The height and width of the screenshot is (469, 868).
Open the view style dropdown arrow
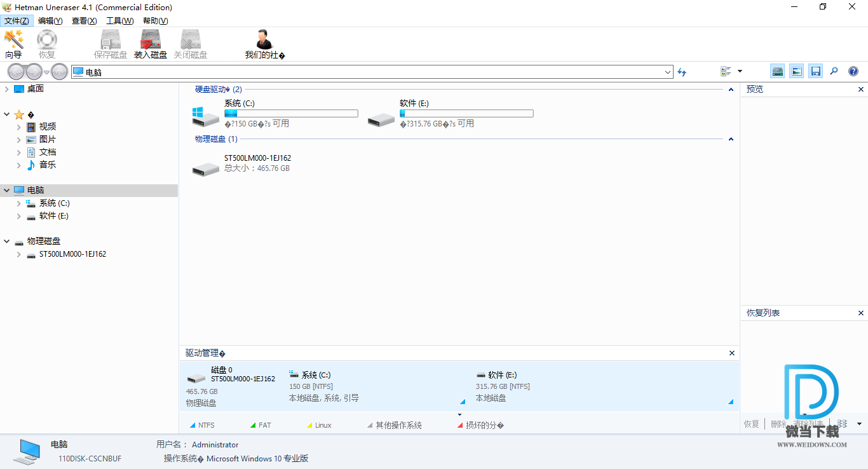740,71
